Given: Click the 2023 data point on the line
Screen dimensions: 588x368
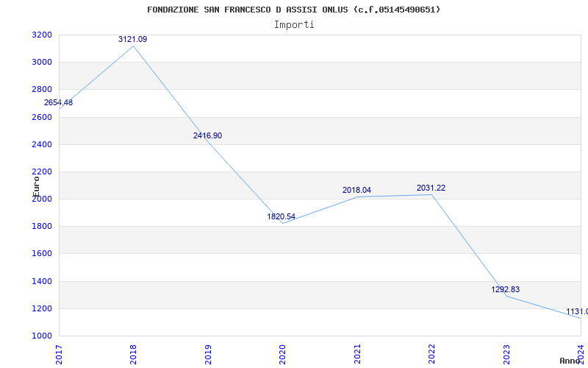Looking at the screenshot, I should [x=506, y=296].
